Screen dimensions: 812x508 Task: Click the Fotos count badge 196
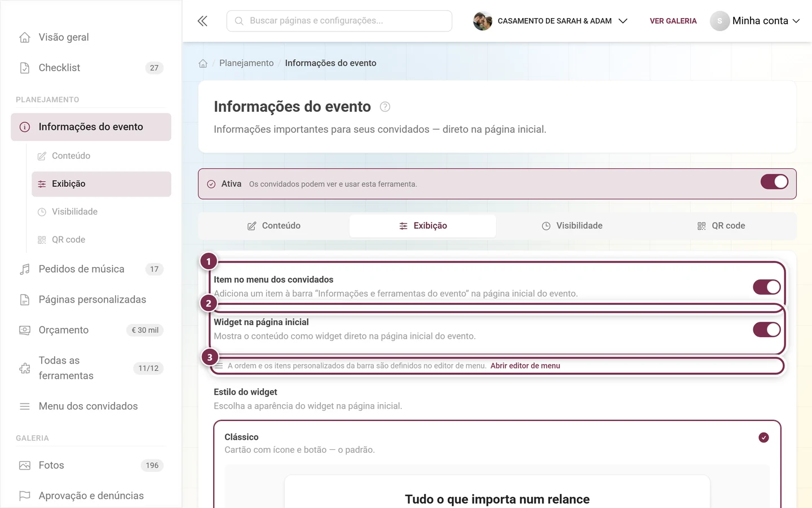(152, 466)
